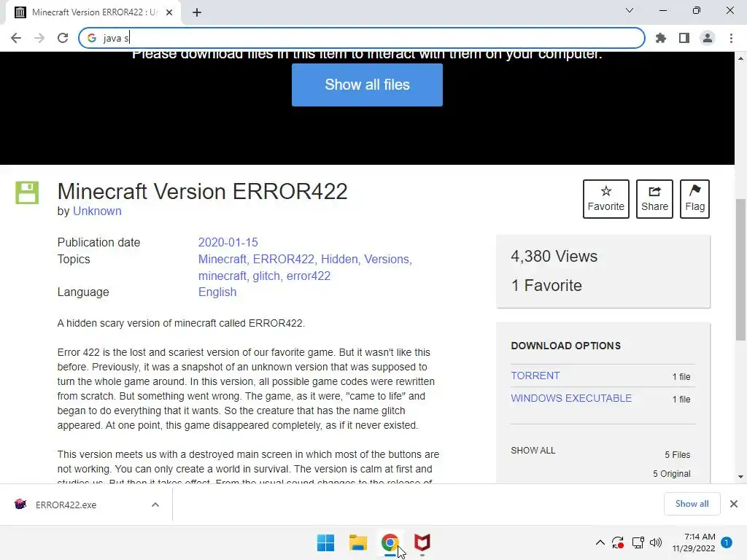Open the tab search chevron
This screenshot has height=560, width=747.
(x=630, y=10)
